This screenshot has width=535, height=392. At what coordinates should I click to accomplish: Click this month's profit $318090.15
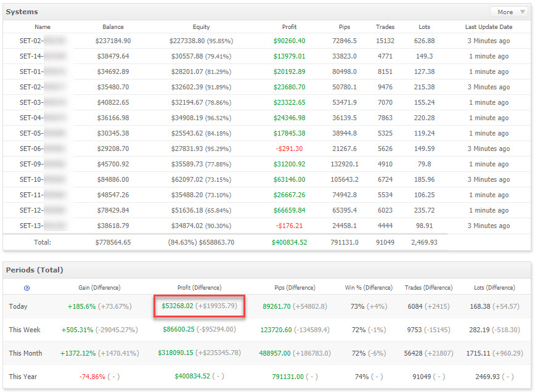pos(176,353)
